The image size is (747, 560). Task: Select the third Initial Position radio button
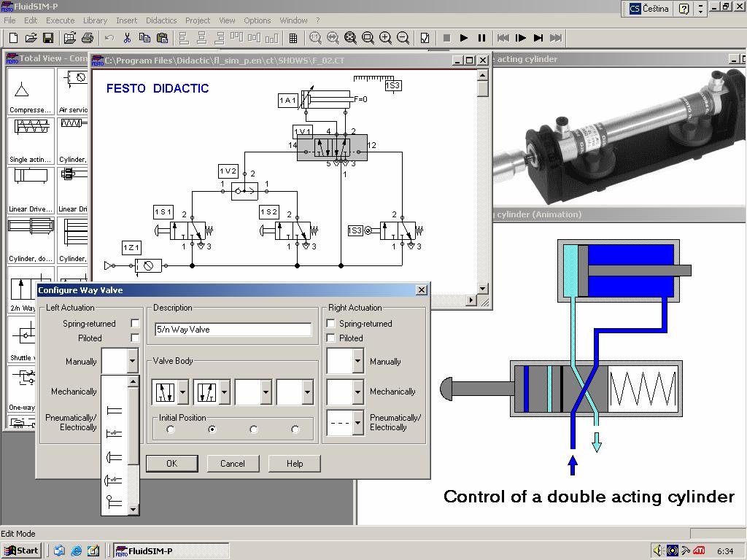point(253,429)
